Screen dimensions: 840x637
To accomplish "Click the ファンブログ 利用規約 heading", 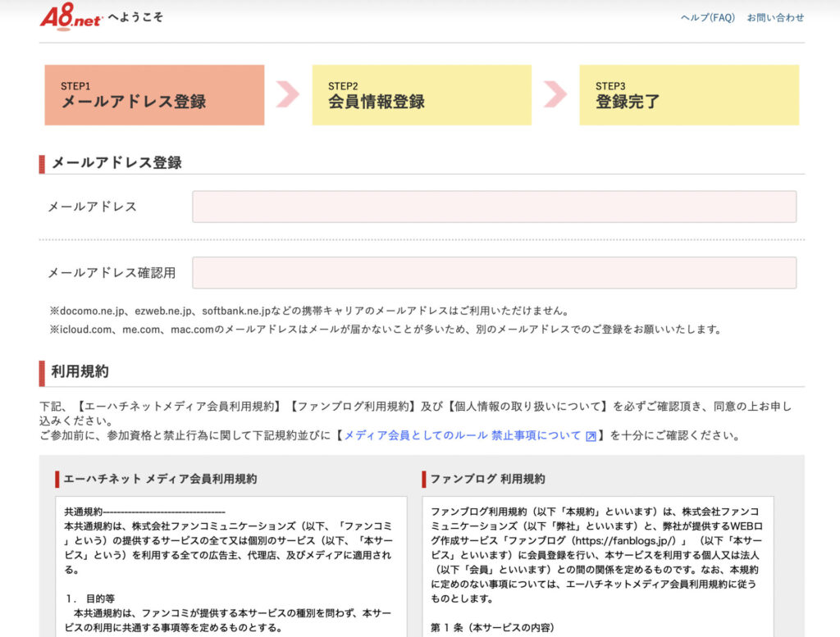I will pos(487,479).
